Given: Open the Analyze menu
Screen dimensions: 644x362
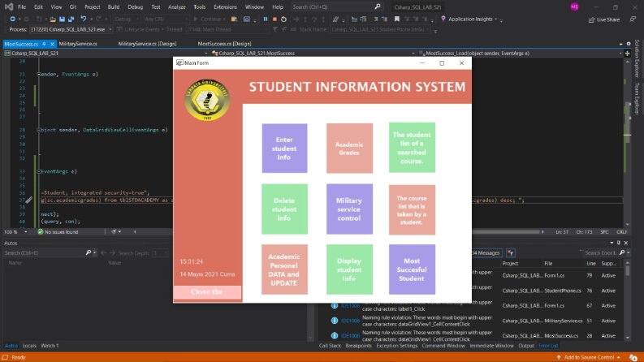Looking at the screenshot, I should click(176, 7).
